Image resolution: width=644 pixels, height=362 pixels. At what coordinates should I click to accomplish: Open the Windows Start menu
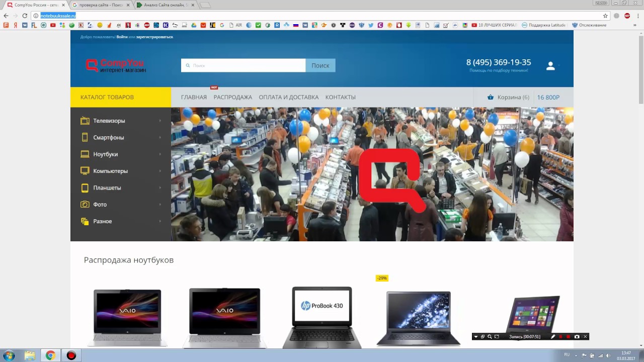click(9, 355)
